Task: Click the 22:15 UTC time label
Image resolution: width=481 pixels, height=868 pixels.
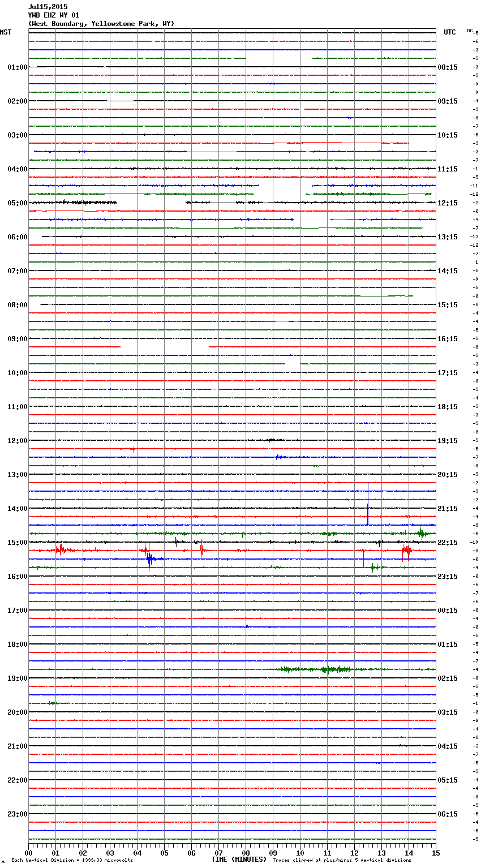Action: click(448, 543)
